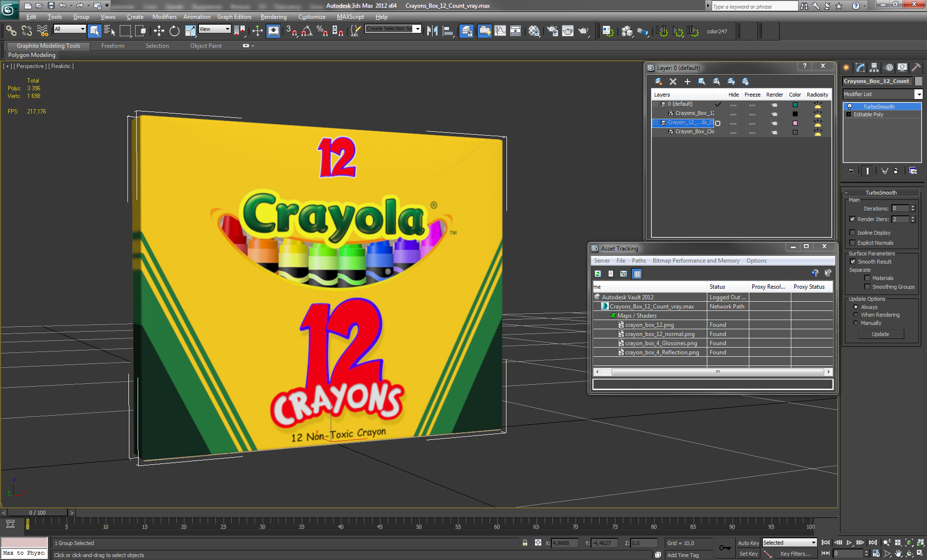This screenshot has width=927, height=560.
Task: Open the Render Setup teapot icon
Action: [x=552, y=31]
